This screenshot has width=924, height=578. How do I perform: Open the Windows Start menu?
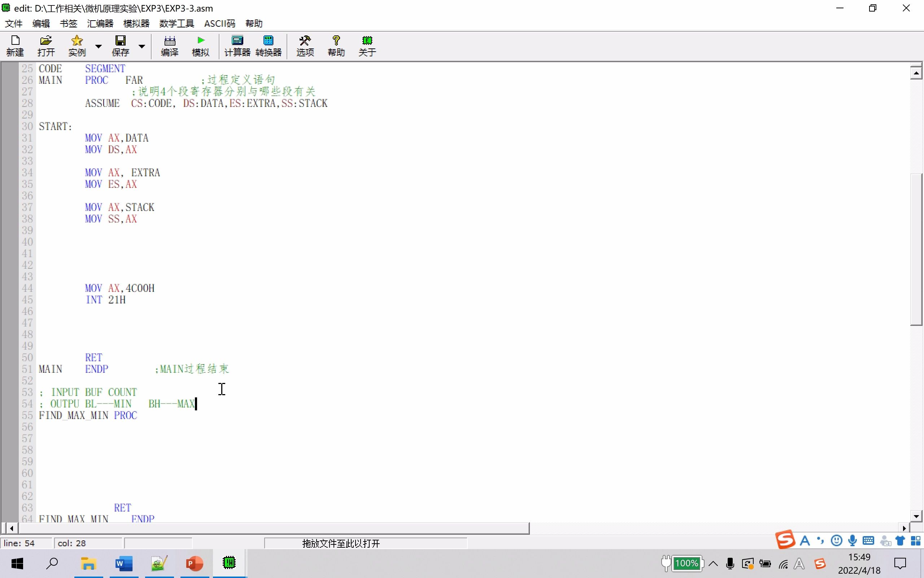click(x=17, y=564)
